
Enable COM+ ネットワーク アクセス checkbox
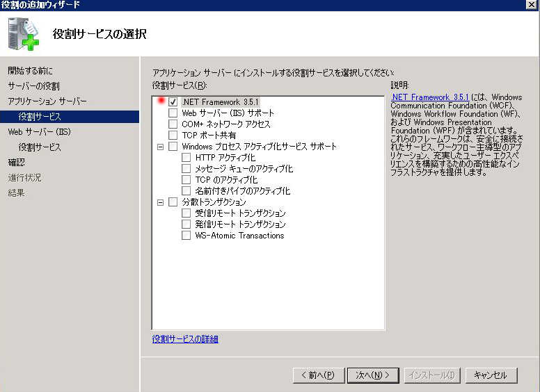click(x=173, y=124)
